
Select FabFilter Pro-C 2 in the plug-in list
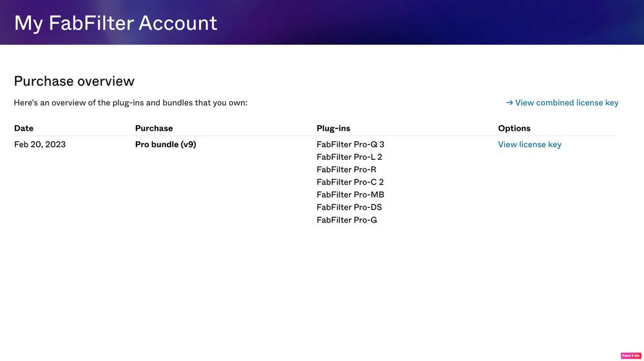(350, 182)
